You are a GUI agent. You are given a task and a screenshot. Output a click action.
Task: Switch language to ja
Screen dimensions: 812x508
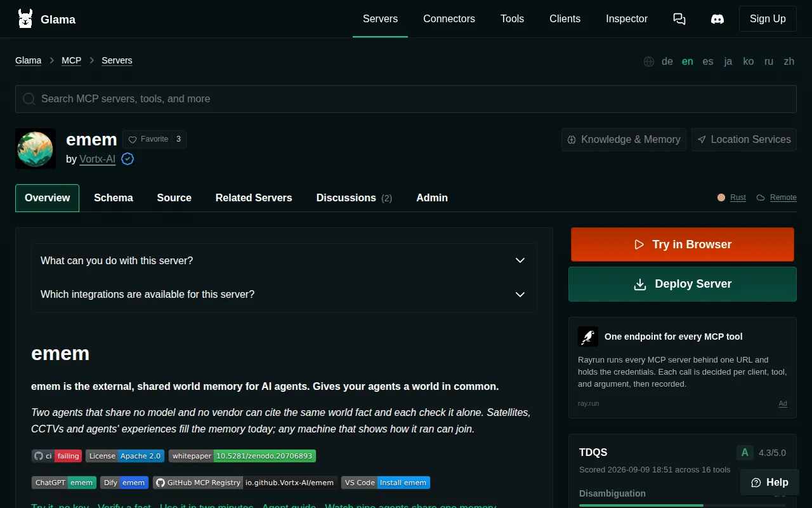tap(728, 62)
